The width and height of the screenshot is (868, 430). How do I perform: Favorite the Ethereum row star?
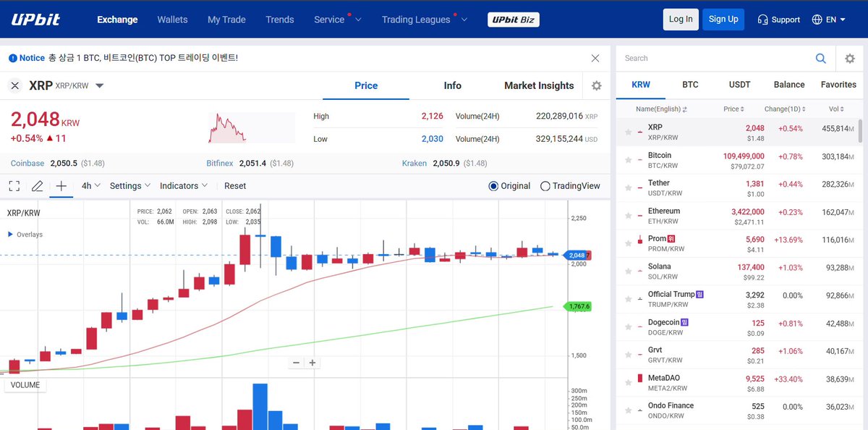tap(628, 216)
